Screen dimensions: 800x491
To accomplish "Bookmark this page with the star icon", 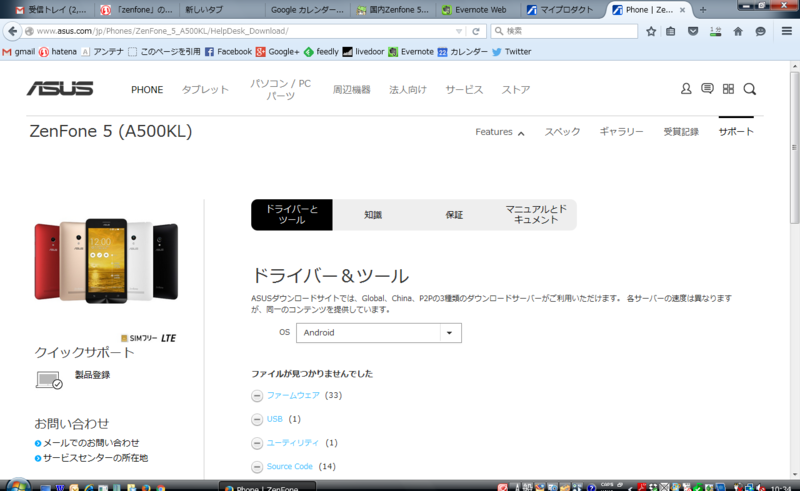I will 651,31.
